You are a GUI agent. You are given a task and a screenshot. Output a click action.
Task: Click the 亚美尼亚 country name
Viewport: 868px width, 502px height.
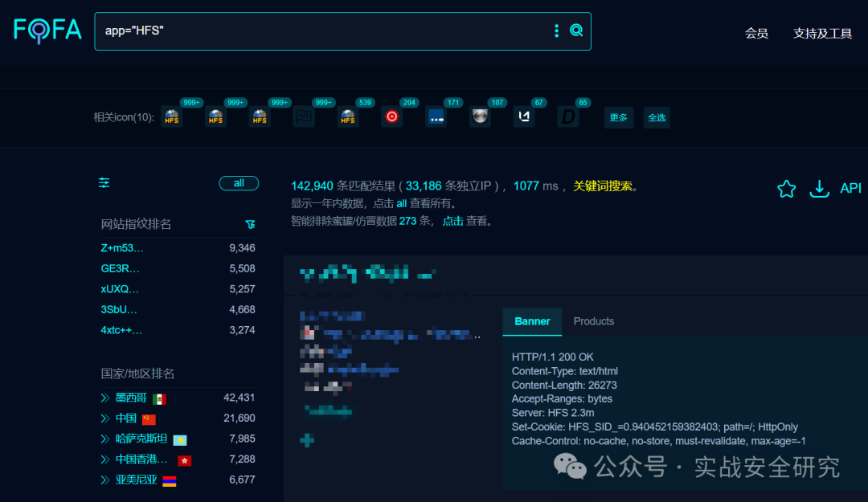click(136, 480)
